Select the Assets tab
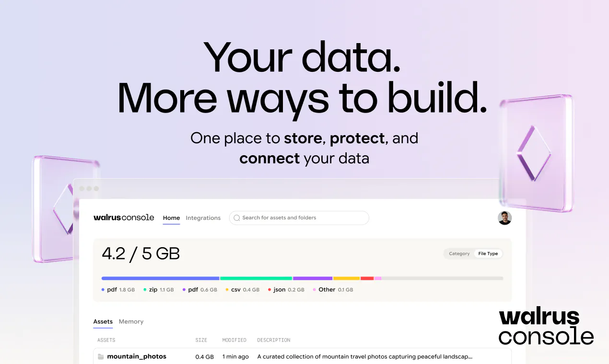This screenshot has width=609, height=364. coord(103,322)
